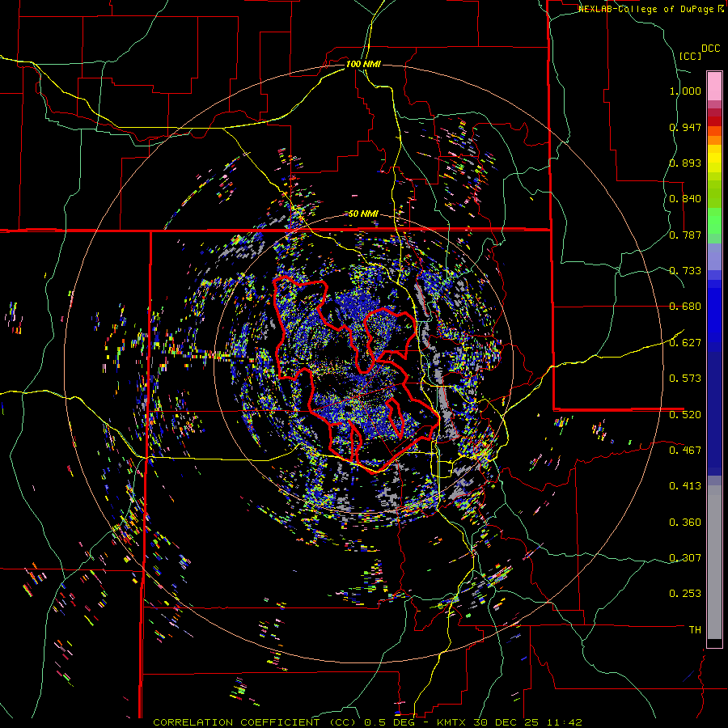Select the 0.520 scale value

pyautogui.click(x=685, y=415)
